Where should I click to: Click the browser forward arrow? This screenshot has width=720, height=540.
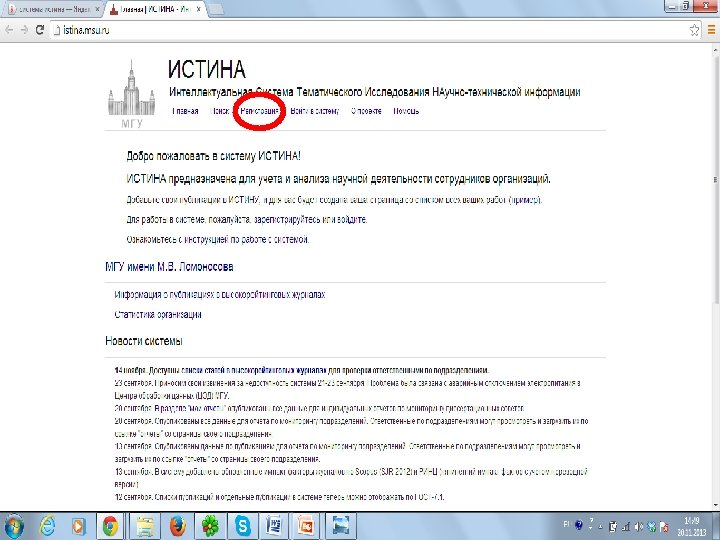[x=24, y=30]
